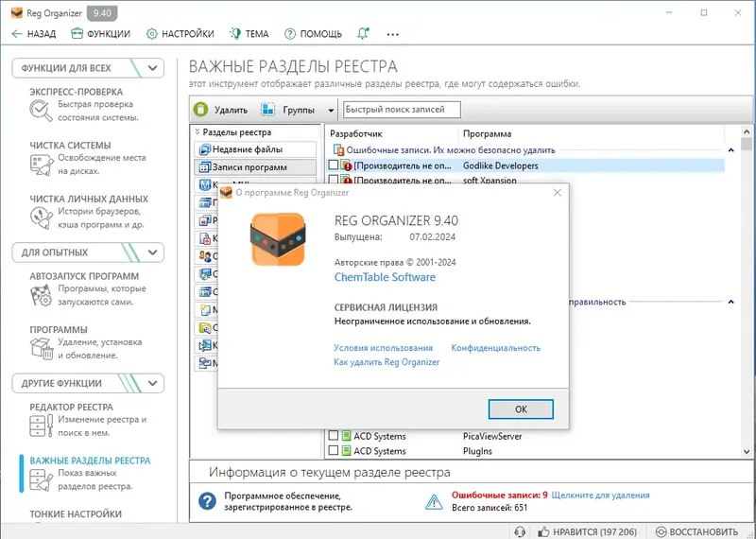Open the ТЕМА menu

point(249,34)
